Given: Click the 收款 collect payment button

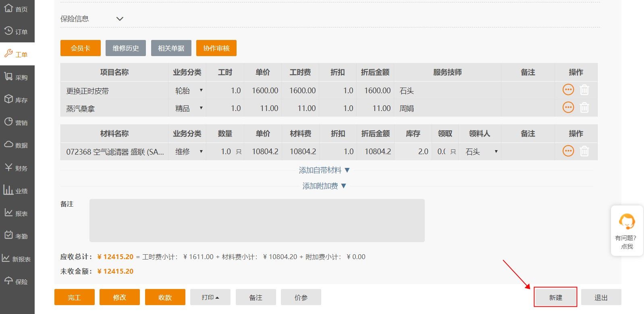Looking at the screenshot, I should point(165,297).
